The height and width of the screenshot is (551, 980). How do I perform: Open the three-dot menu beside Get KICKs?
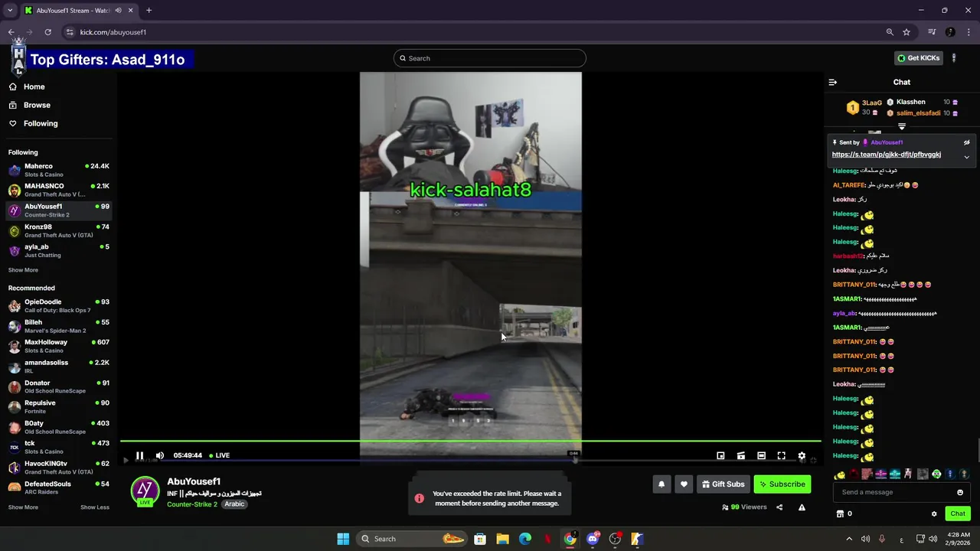coord(954,58)
